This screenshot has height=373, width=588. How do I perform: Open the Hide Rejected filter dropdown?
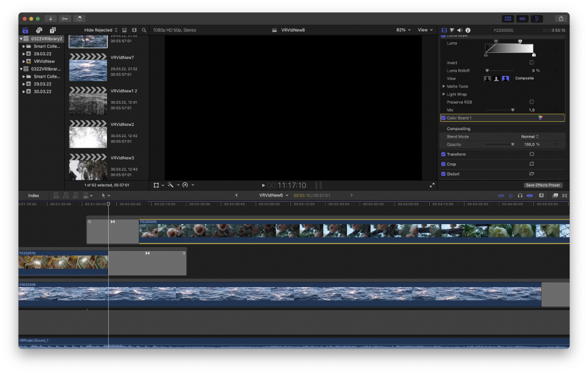pyautogui.click(x=101, y=30)
